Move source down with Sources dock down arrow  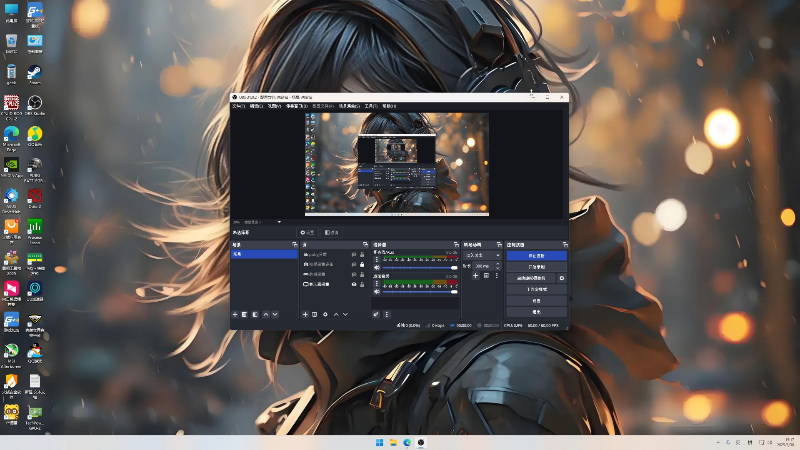[345, 315]
